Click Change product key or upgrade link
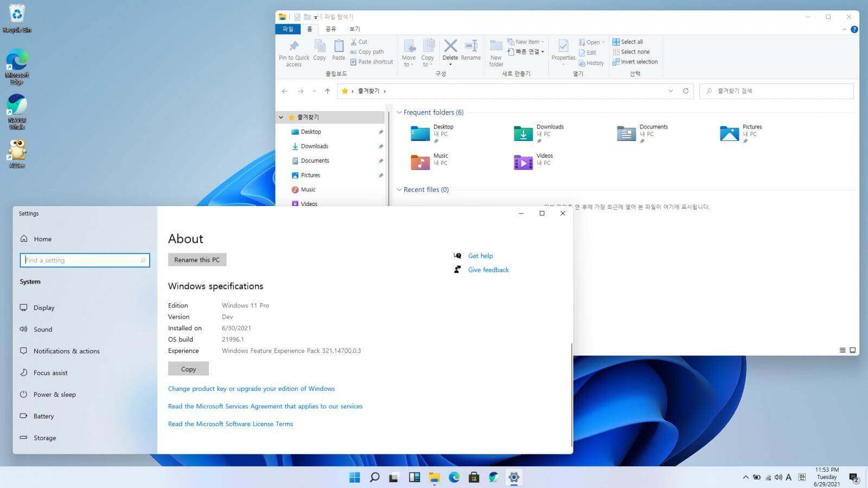The width and height of the screenshot is (868, 488). coord(251,389)
